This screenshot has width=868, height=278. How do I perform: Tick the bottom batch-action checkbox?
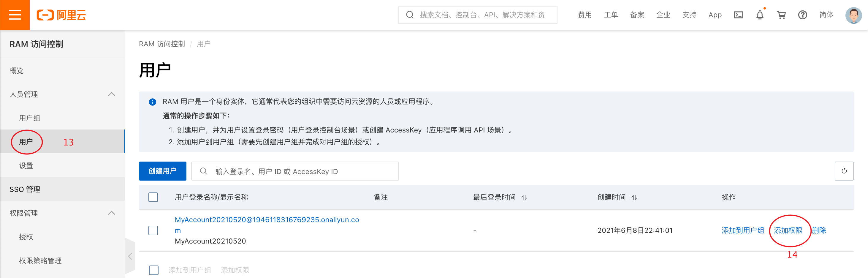pyautogui.click(x=154, y=270)
